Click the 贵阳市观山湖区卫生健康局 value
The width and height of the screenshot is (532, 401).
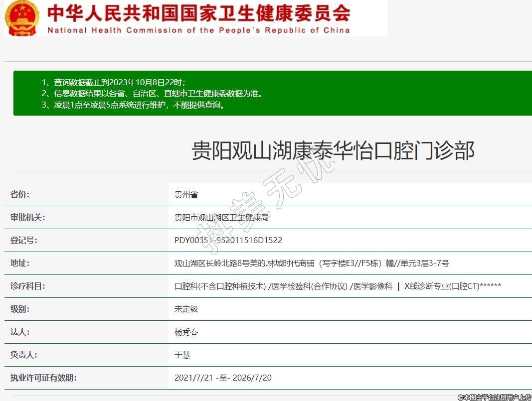coord(222,217)
